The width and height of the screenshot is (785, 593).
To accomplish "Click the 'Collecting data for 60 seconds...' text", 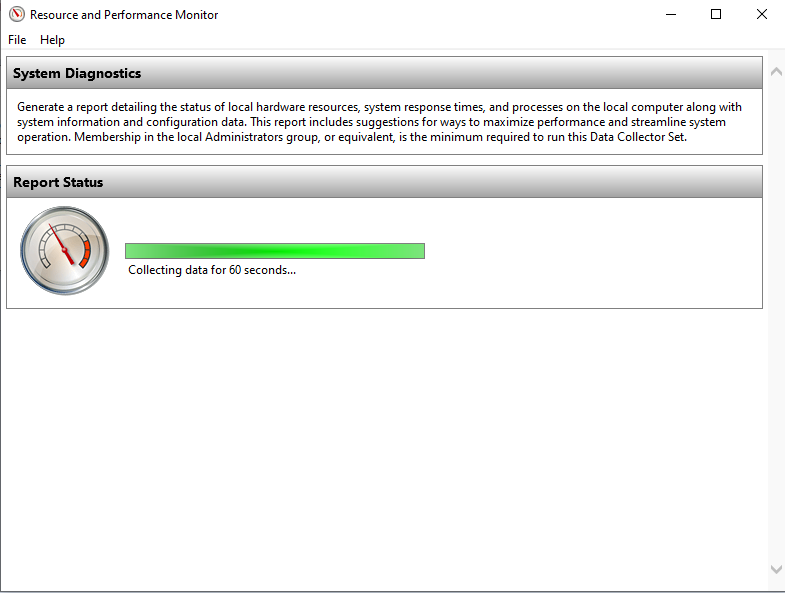I will 212,270.
